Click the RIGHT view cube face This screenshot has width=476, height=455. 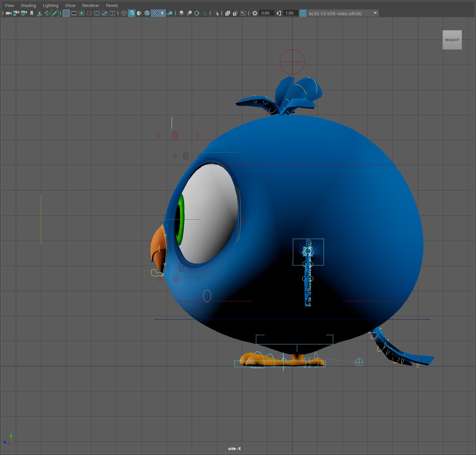pos(452,40)
